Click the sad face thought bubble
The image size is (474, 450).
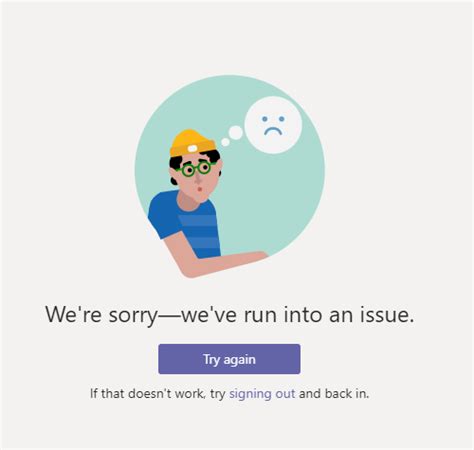point(273,125)
